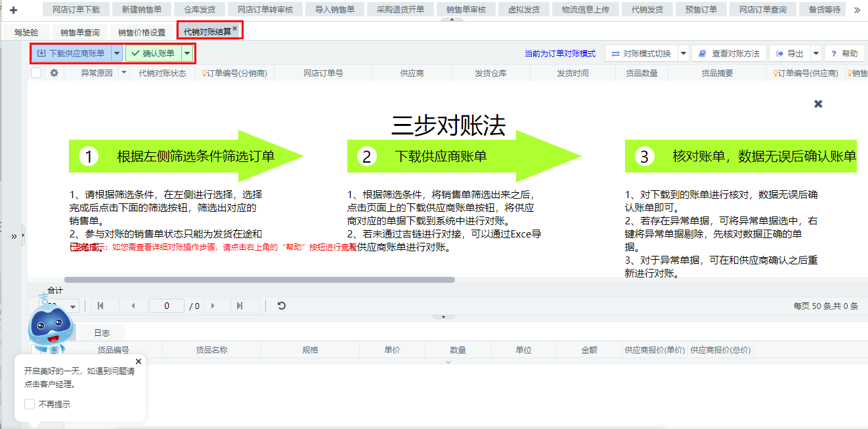Open the 网店订单转审核 shortcut
The image size is (868, 429).
[x=265, y=9]
